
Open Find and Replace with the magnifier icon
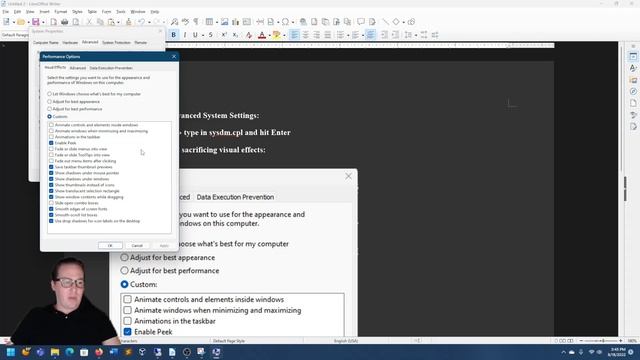[x=174, y=22]
